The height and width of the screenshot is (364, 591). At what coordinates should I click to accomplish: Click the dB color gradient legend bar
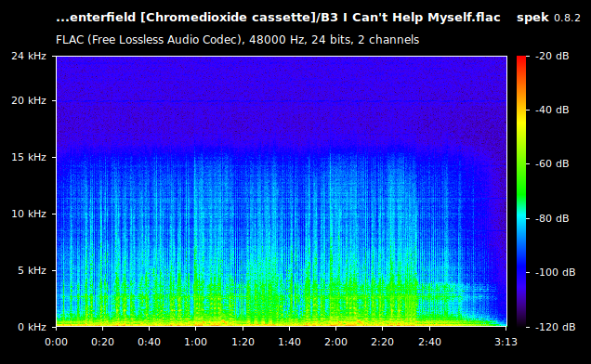[521, 191]
